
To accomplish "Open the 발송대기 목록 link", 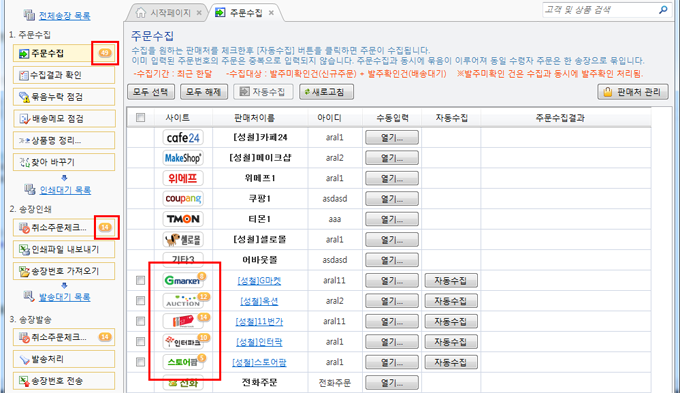I will point(65,297).
